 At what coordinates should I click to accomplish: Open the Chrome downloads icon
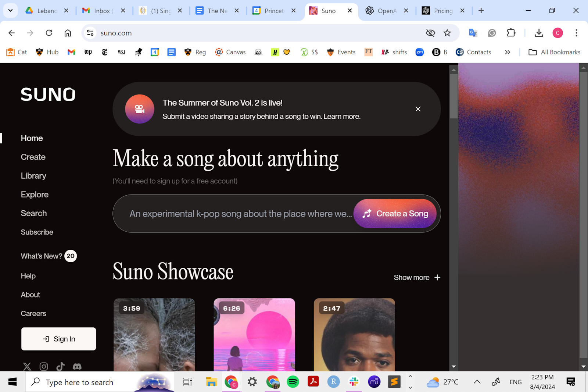coord(539,33)
